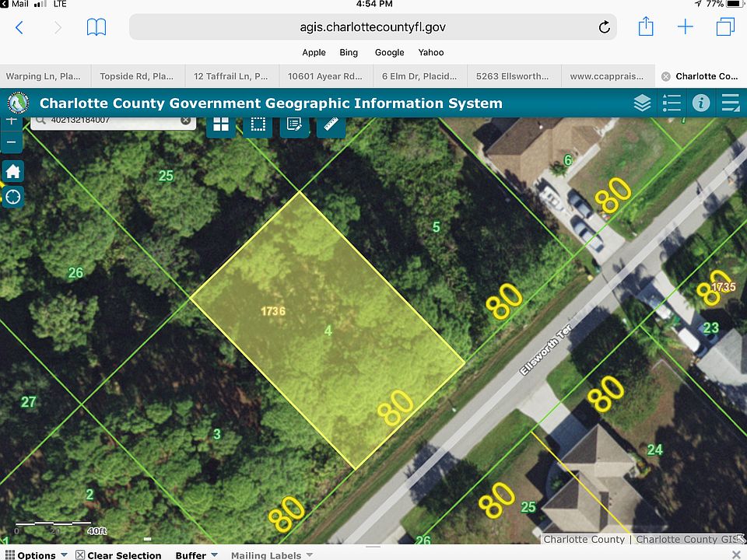
Task: Click the panel drag handle bar
Action: pos(373,547)
